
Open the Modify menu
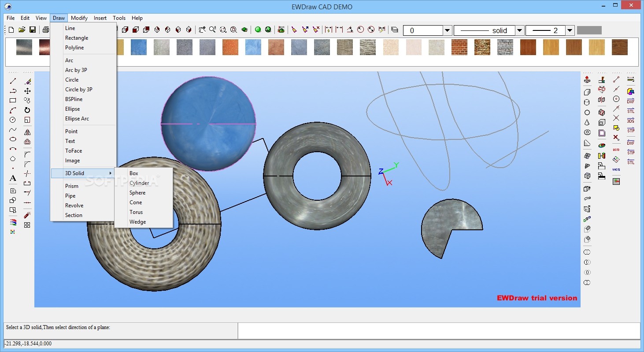pyautogui.click(x=79, y=18)
